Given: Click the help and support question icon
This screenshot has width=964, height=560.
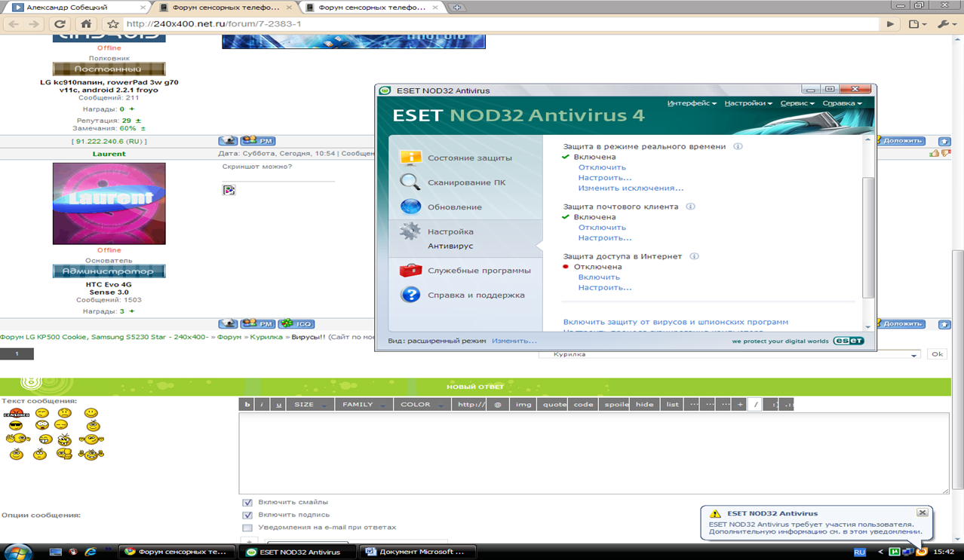Looking at the screenshot, I should (410, 295).
